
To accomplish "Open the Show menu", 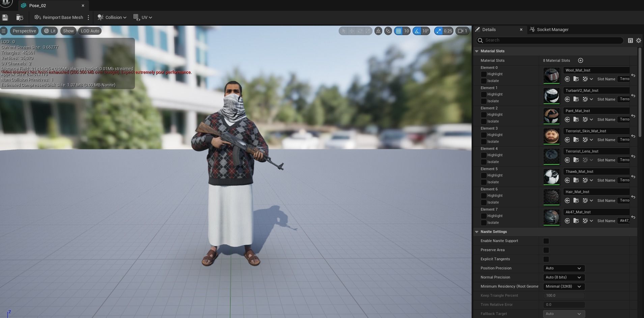I will [68, 31].
